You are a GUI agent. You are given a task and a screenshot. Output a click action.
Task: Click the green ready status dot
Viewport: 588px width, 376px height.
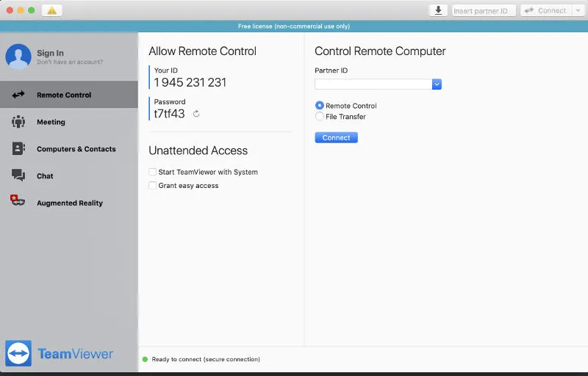145,359
